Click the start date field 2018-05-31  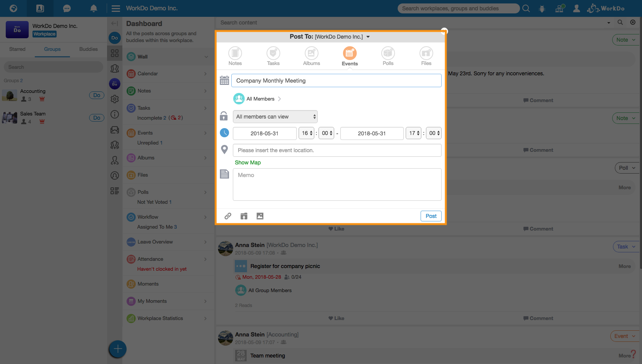265,133
